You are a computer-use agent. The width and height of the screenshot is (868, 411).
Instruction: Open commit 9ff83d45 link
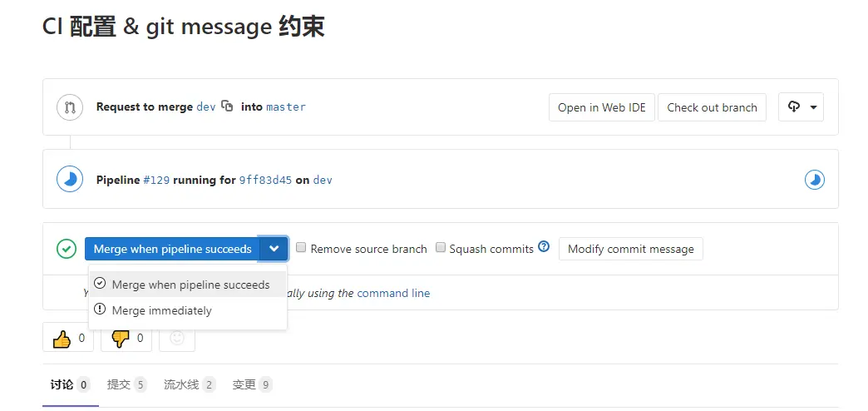tap(265, 180)
